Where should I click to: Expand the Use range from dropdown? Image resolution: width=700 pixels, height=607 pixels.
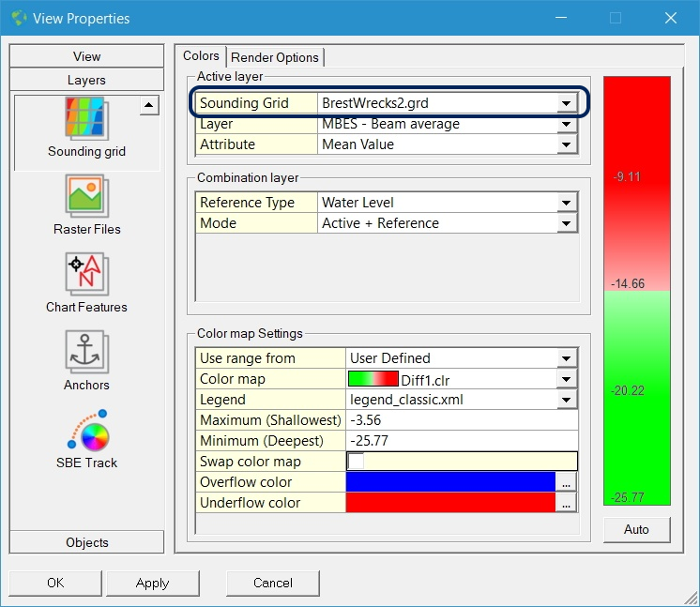pos(566,358)
